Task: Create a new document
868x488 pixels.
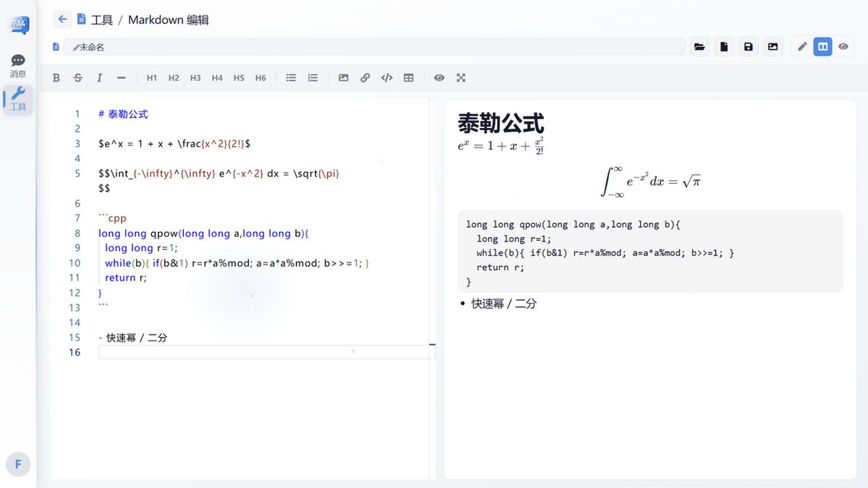Action: click(724, 47)
